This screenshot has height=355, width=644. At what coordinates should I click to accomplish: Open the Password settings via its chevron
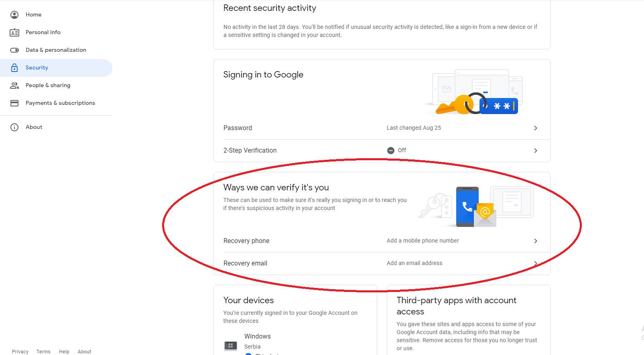[x=535, y=128]
